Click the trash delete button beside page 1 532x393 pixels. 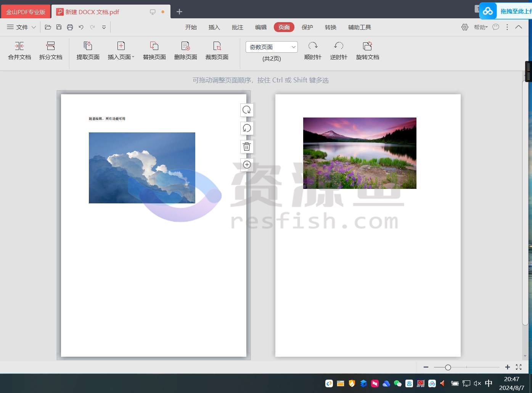[x=247, y=147]
